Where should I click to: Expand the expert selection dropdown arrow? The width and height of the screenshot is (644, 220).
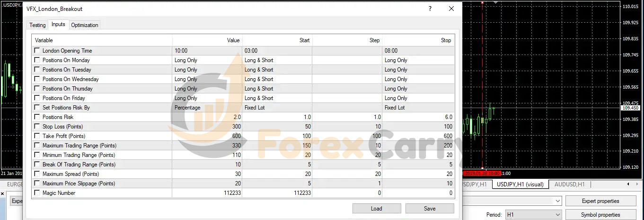[x=558, y=201]
